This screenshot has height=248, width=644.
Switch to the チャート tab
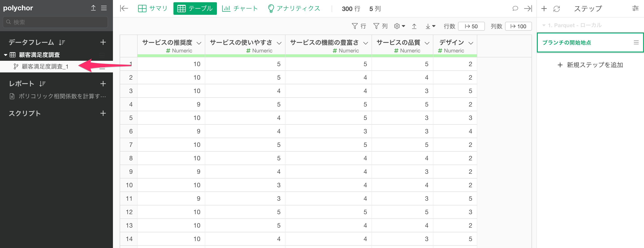240,9
